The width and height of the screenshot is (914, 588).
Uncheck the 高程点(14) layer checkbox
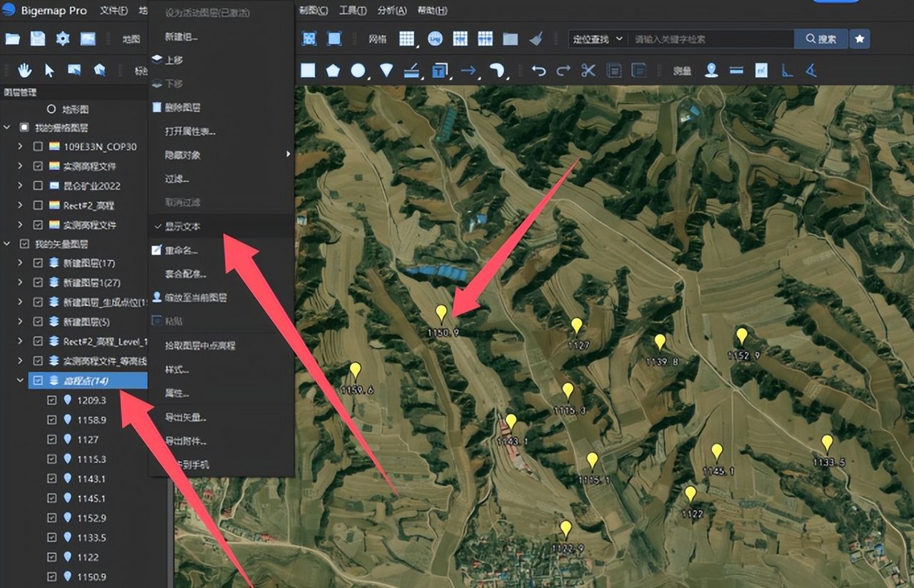point(39,381)
